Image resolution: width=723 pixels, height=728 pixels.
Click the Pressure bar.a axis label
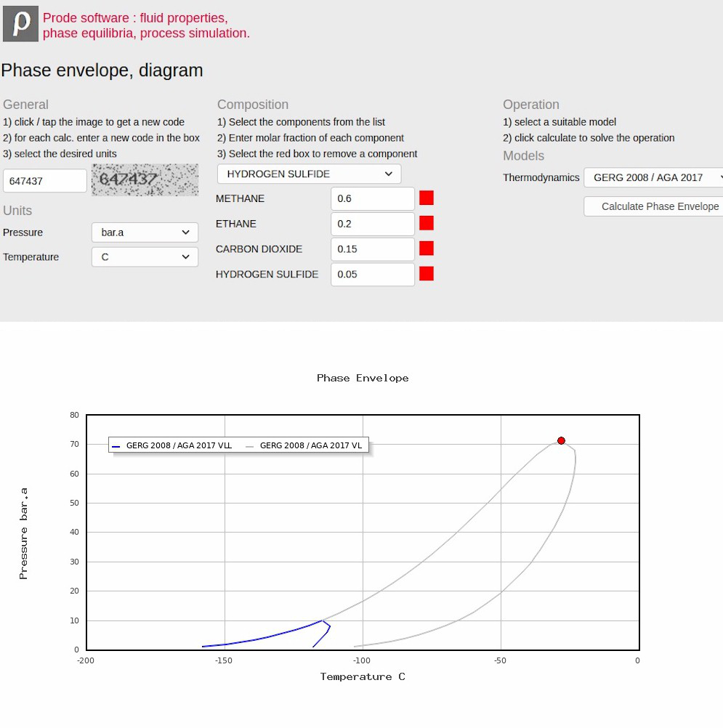(24, 533)
